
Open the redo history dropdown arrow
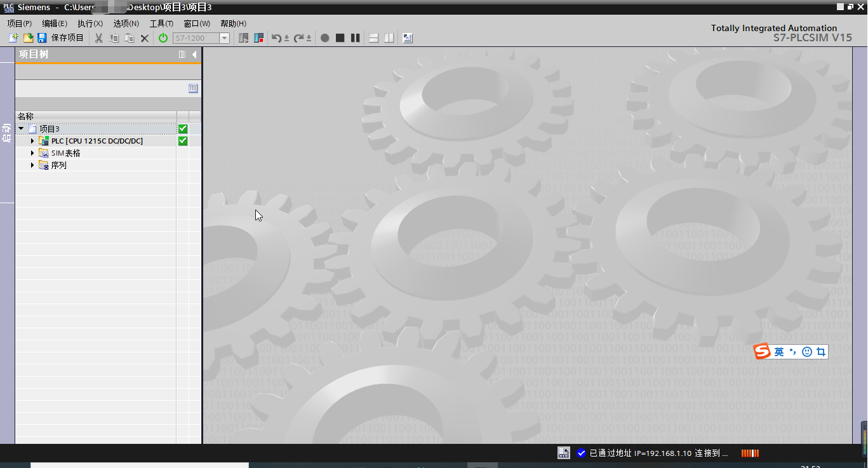(x=309, y=39)
